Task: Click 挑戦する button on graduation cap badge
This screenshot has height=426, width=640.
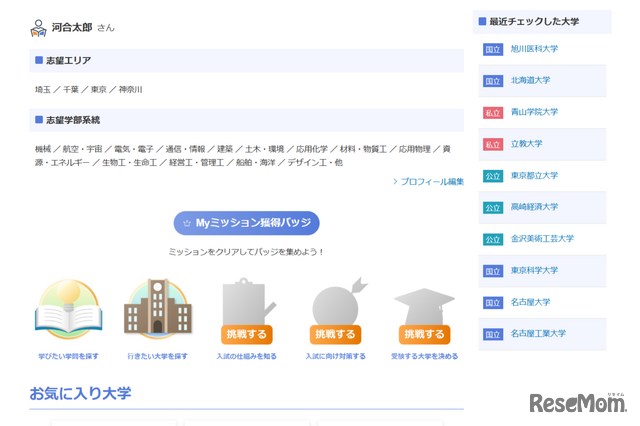Action: click(424, 334)
